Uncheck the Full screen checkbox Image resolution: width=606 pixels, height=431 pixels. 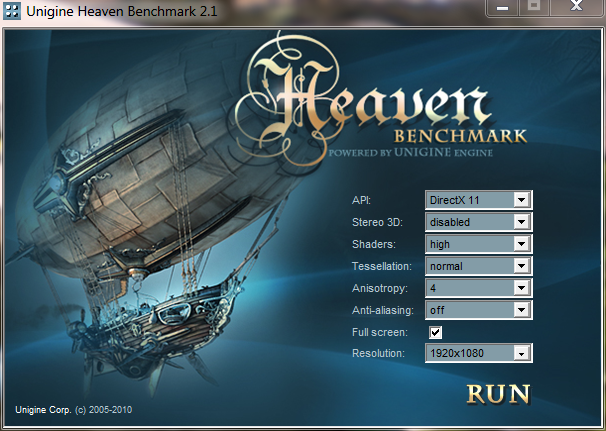tap(436, 332)
